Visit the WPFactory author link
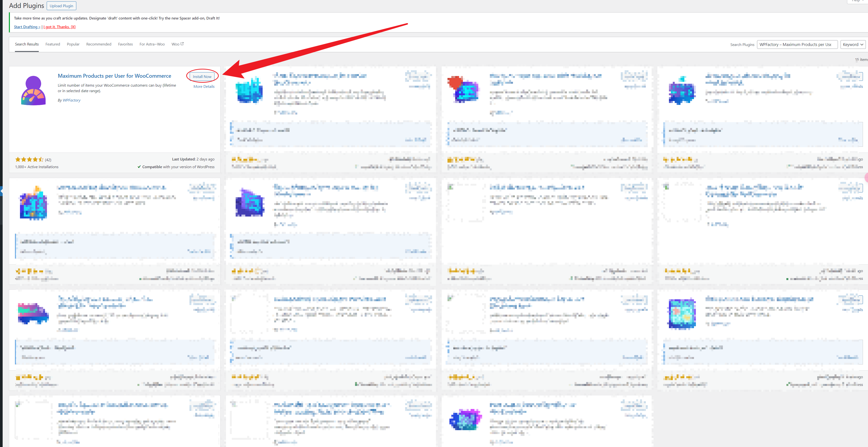This screenshot has height=447, width=868. pos(71,100)
